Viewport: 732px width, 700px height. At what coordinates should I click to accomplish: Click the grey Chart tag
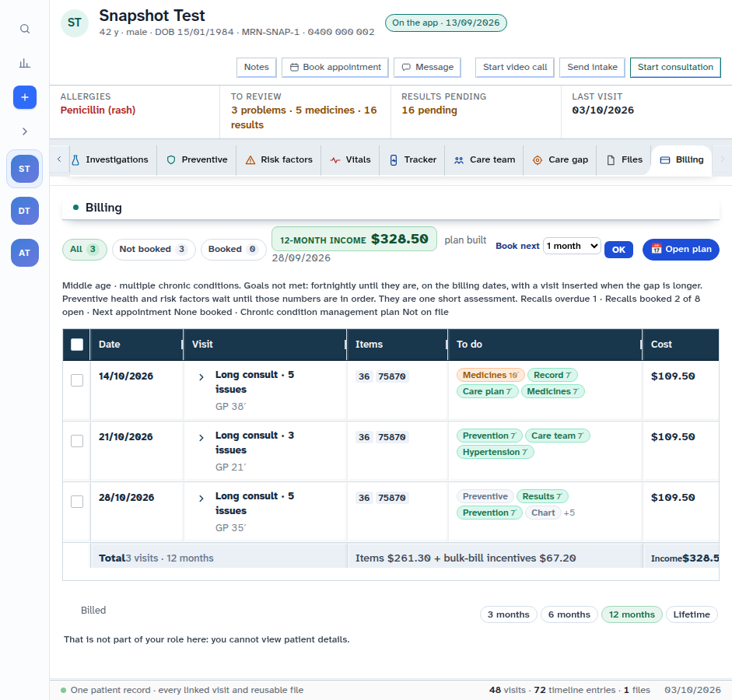543,513
